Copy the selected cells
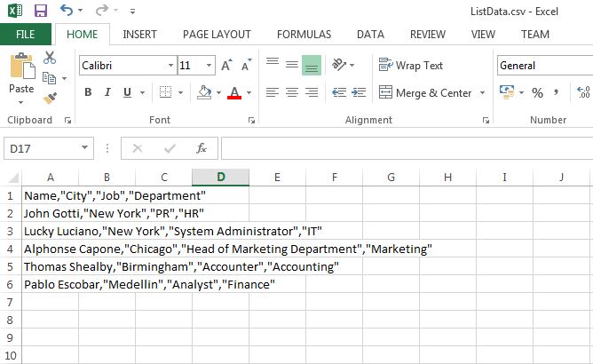 (49, 78)
